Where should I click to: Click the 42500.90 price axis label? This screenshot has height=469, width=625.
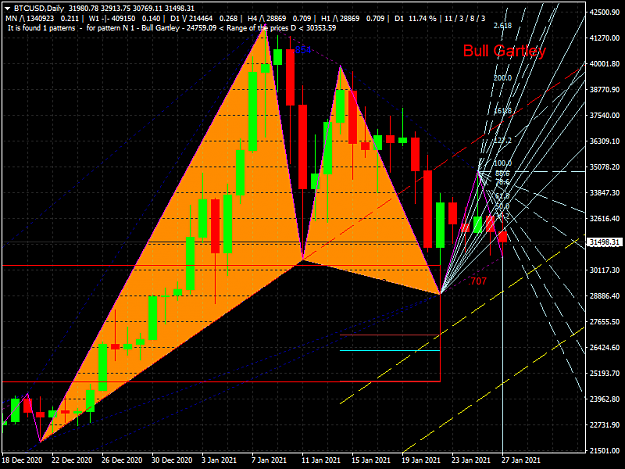coord(605,12)
